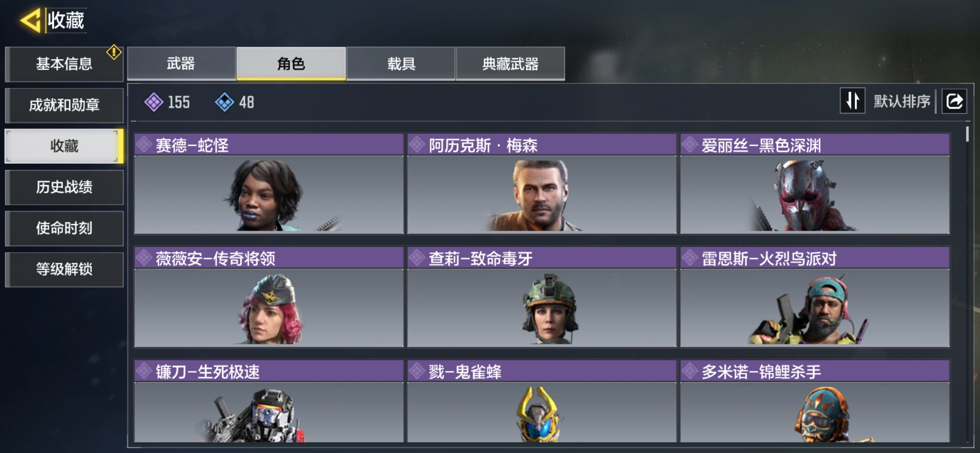Open the 默认排序 sorting dropdown
This screenshot has width=980, height=453.
902,101
